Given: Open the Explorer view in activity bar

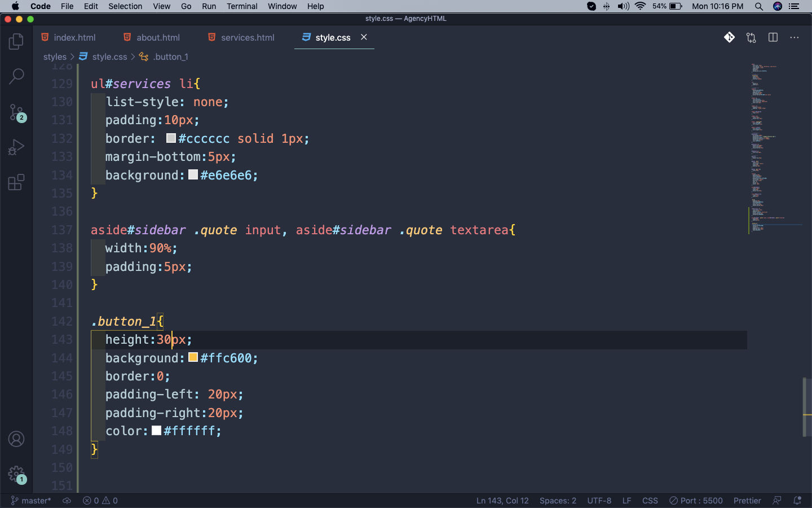Looking at the screenshot, I should coord(16,41).
